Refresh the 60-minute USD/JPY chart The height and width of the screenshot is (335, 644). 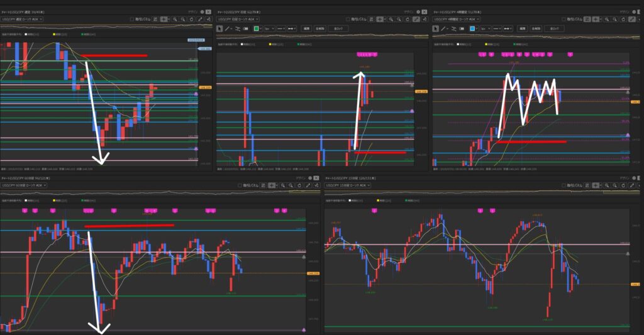pos(299,185)
